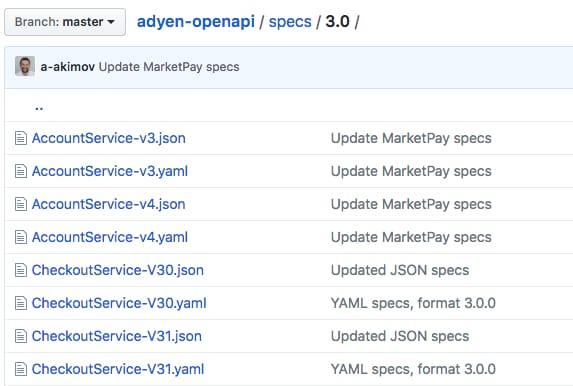Open the YAML specs commit for CheckoutService-V30.yaml
Image resolution: width=573 pixels, height=386 pixels.
pyautogui.click(x=413, y=303)
